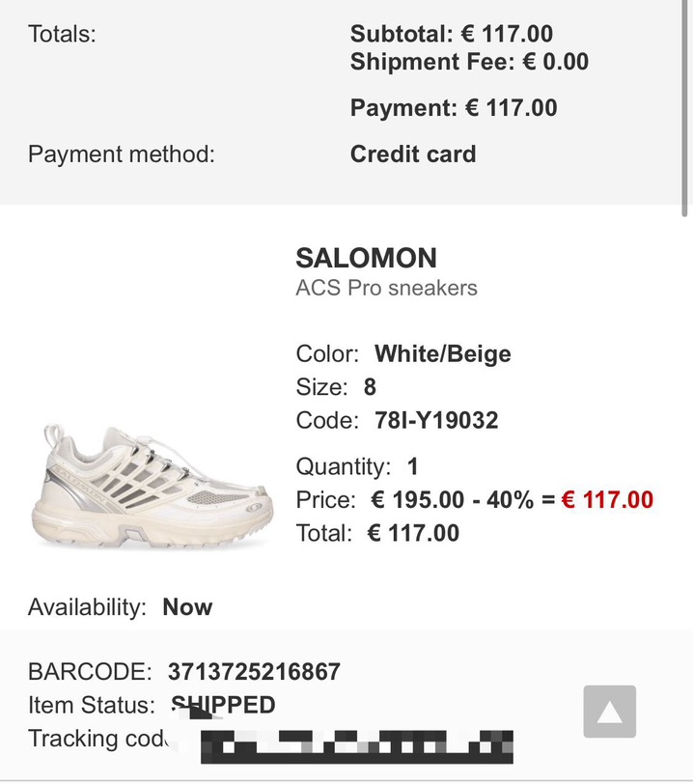
Task: Click the blurred tracking code value
Action: pos(355,746)
